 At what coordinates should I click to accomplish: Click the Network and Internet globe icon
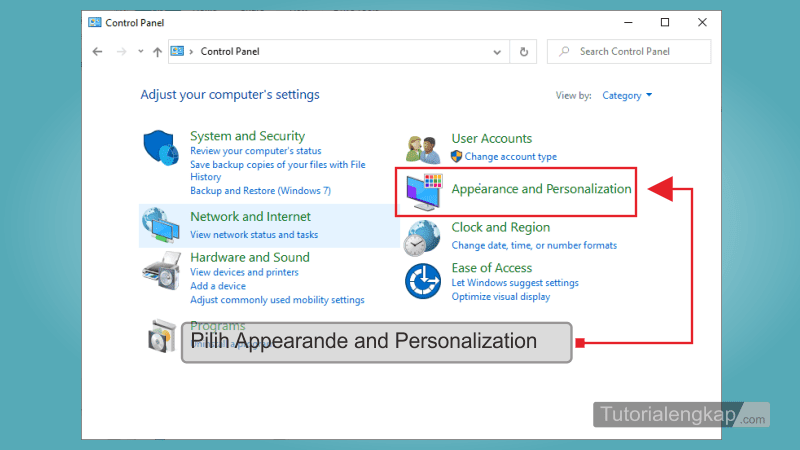coord(161,225)
